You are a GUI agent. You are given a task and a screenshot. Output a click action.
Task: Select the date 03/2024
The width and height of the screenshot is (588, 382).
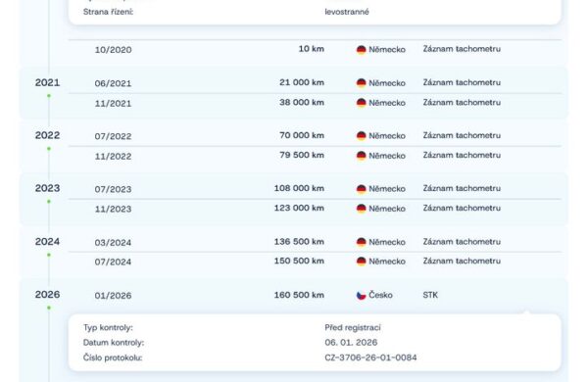[x=114, y=243]
